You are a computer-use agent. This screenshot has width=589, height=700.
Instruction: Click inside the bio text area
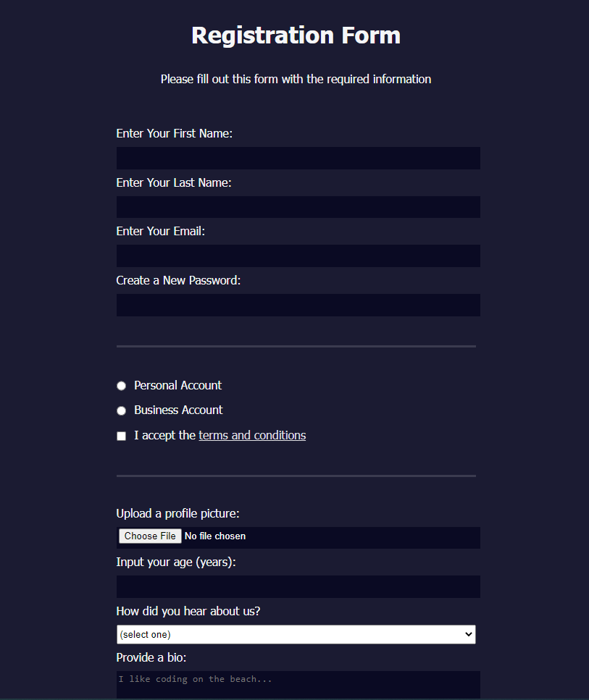click(298, 684)
